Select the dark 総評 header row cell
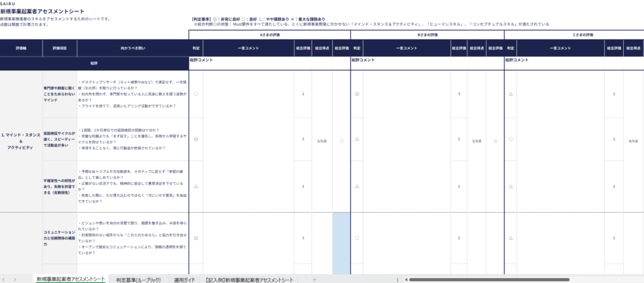 94,64
